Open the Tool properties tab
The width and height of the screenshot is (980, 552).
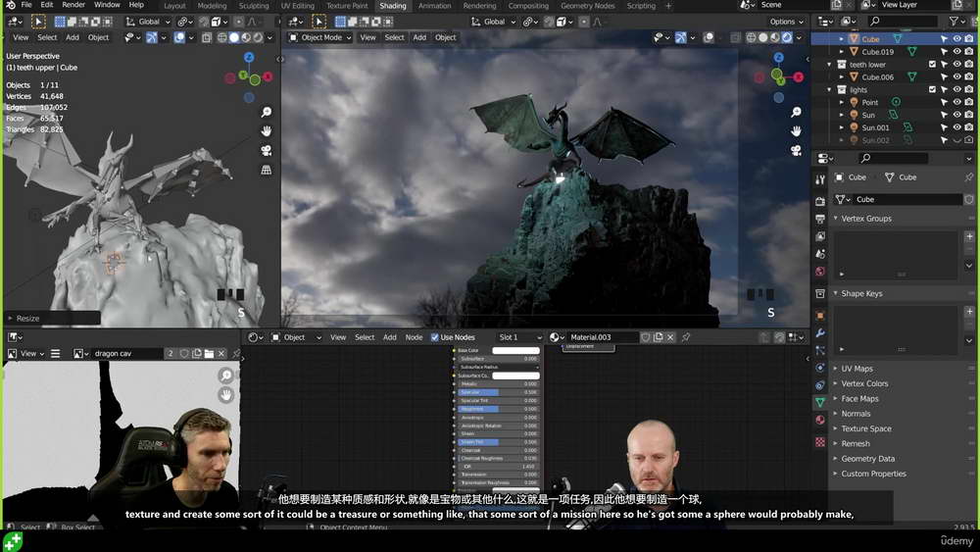pyautogui.click(x=820, y=180)
